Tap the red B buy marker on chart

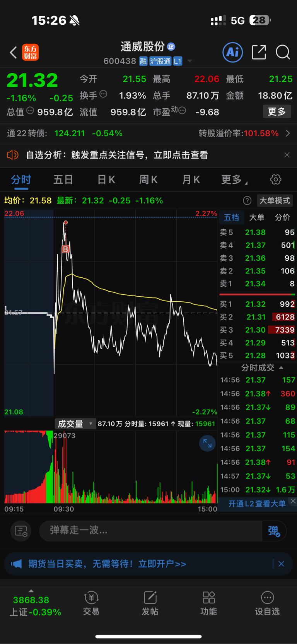pos(66,249)
